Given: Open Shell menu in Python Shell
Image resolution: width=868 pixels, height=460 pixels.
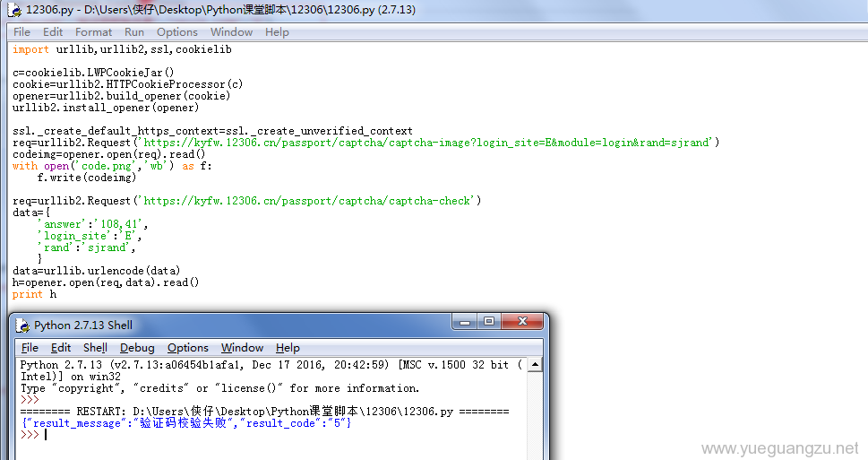Looking at the screenshot, I should [95, 348].
